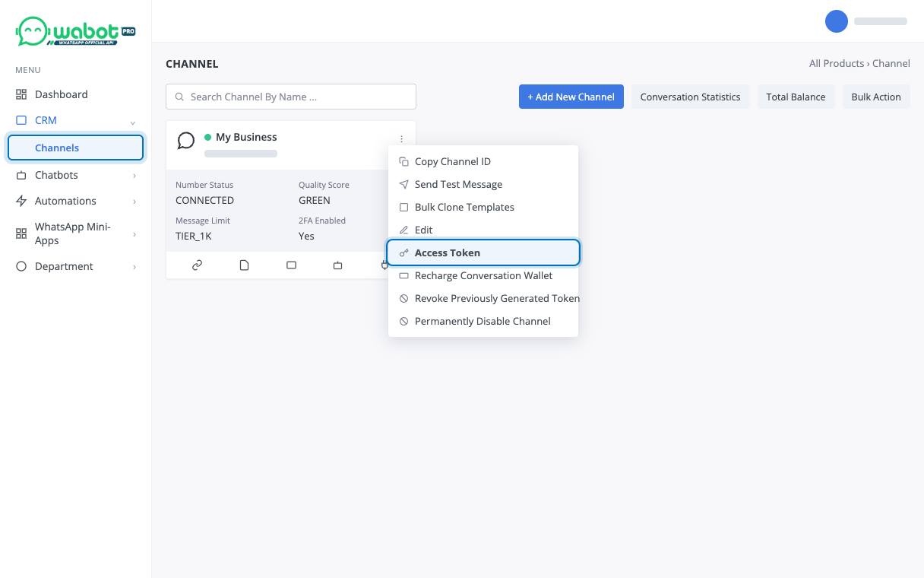Click the chain link icon in the card footer
Image resolution: width=924 pixels, height=578 pixels.
pos(197,265)
